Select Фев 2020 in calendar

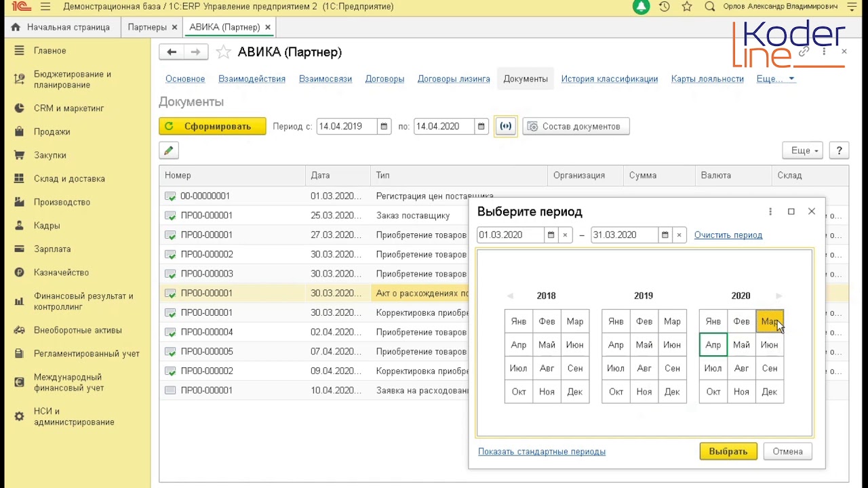(x=741, y=322)
